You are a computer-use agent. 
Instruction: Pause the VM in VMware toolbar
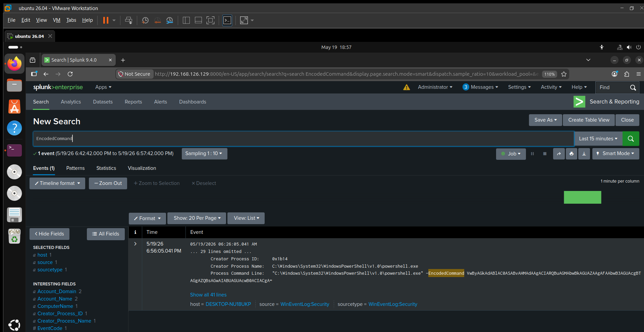coord(106,20)
